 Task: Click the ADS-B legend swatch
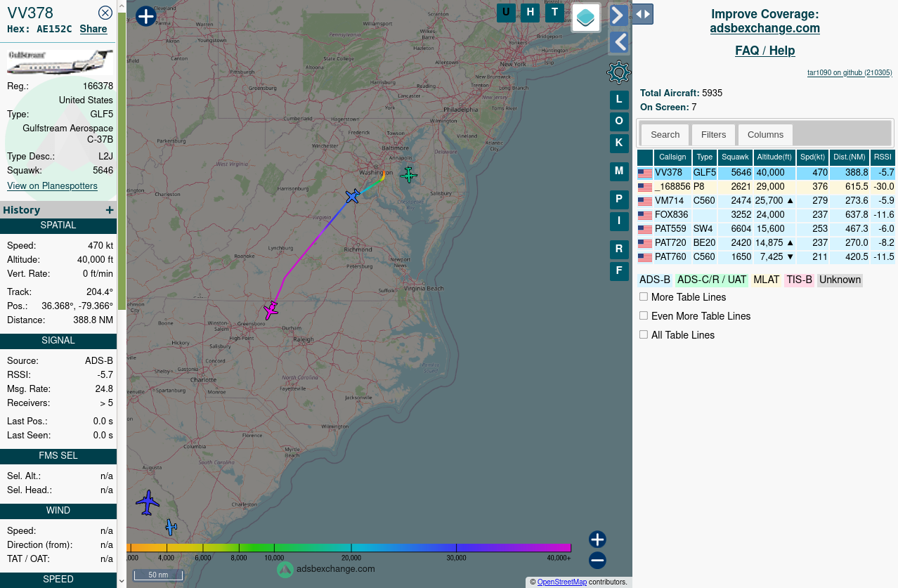tap(655, 280)
